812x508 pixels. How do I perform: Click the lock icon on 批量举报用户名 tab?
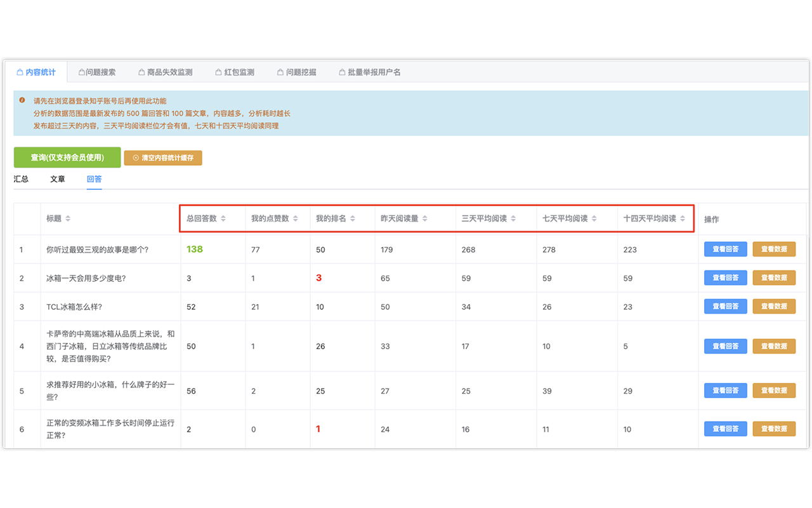(x=342, y=72)
